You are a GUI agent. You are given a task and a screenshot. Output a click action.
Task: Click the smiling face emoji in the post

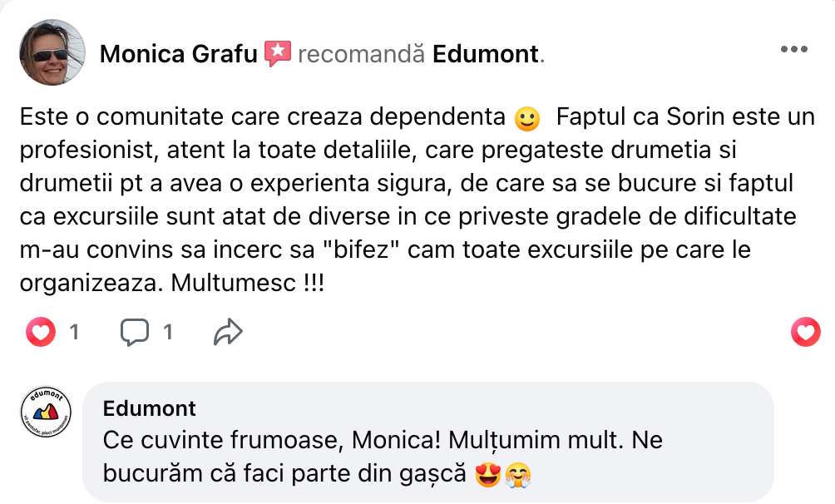tap(527, 120)
